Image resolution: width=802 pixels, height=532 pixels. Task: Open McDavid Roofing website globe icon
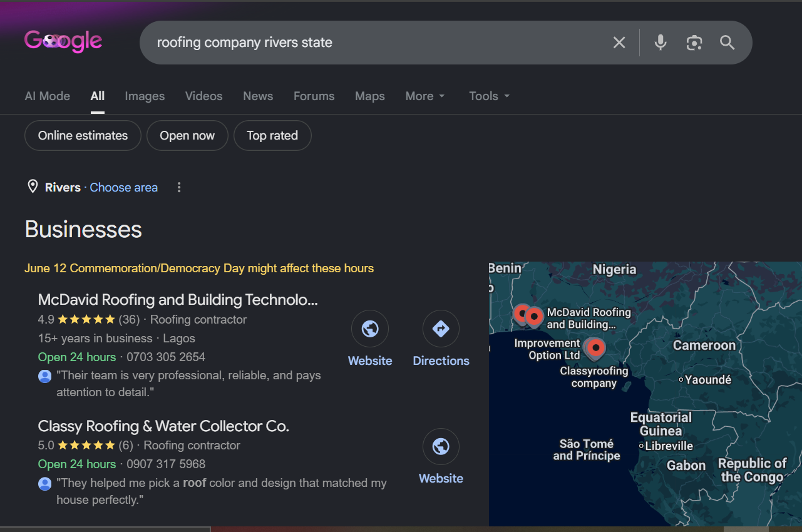point(370,329)
